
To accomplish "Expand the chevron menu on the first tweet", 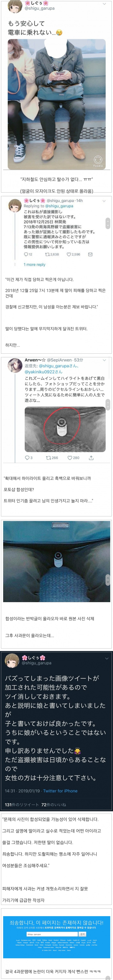I will pos(104,4).
